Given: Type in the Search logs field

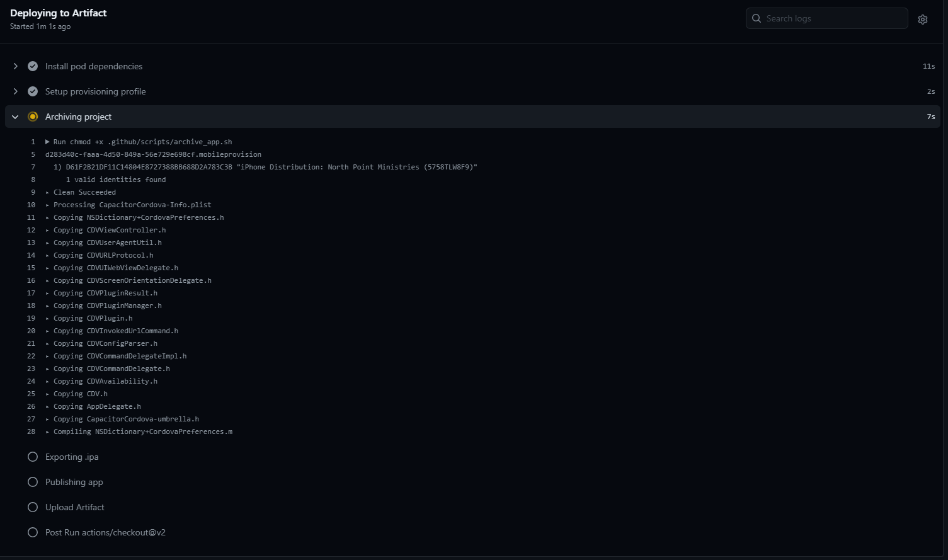Looking at the screenshot, I should tap(831, 19).
